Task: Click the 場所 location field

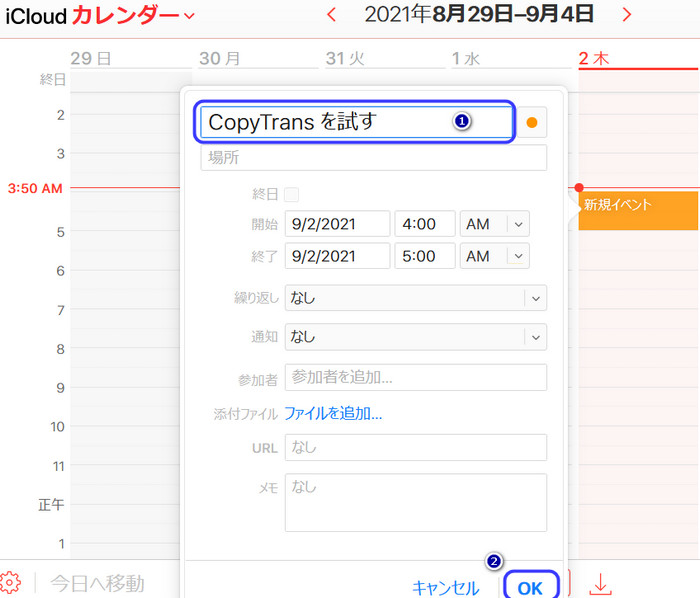Action: pyautogui.click(x=374, y=158)
